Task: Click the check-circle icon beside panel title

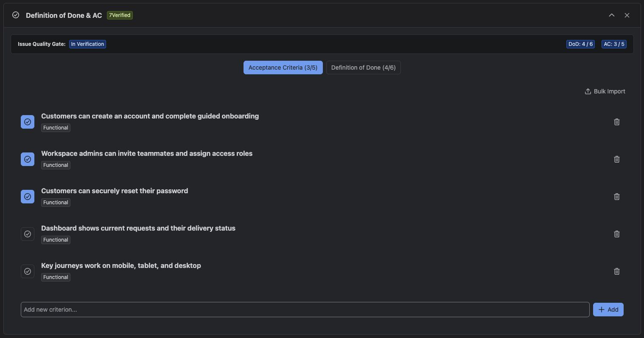Action: [16, 15]
